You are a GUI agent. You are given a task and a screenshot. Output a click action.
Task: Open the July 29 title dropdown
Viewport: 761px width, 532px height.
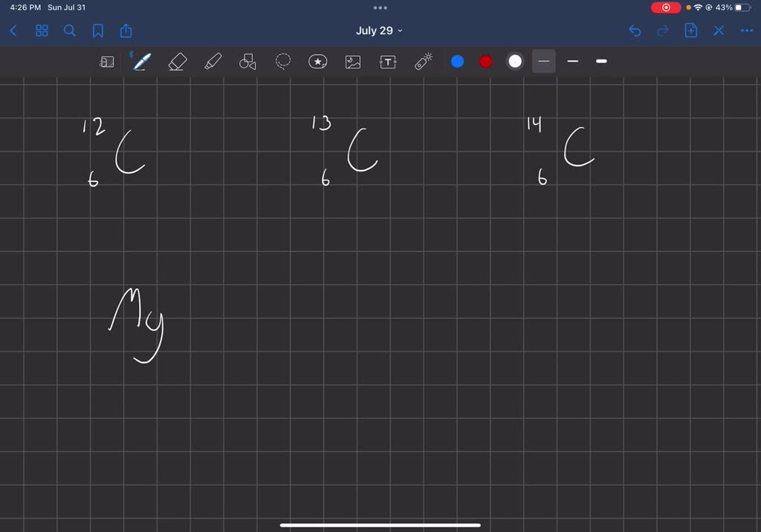[x=379, y=30]
